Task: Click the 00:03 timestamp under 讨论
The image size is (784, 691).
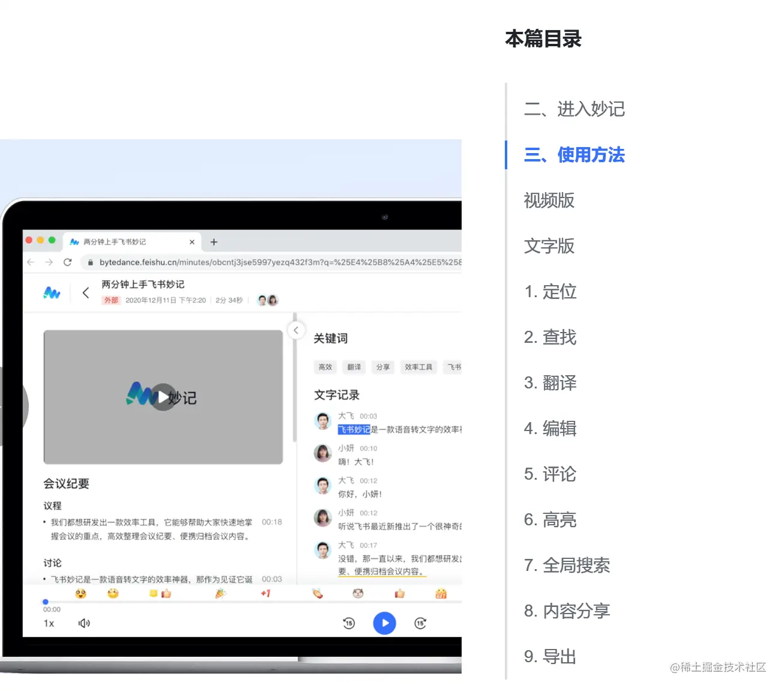Action: pos(272,579)
